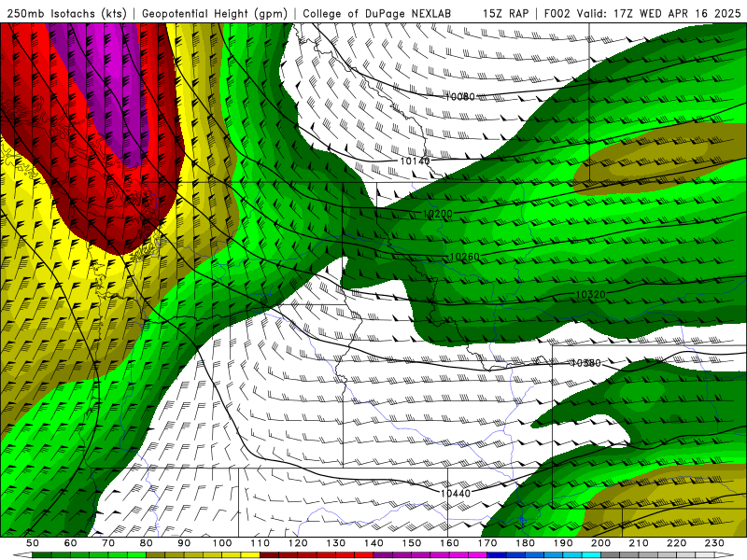Click the 10380 height contour label
The height and width of the screenshot is (560, 747).
tap(586, 363)
